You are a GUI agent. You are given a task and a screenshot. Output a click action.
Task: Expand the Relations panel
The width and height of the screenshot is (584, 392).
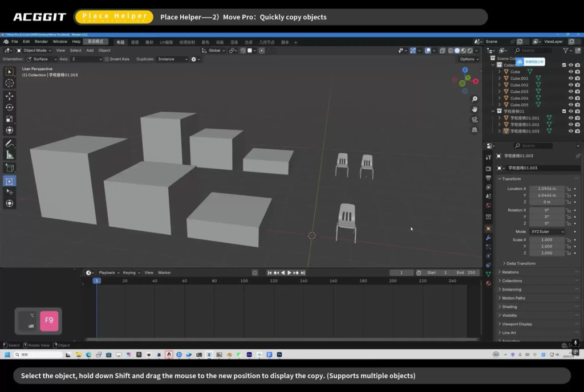(510, 272)
